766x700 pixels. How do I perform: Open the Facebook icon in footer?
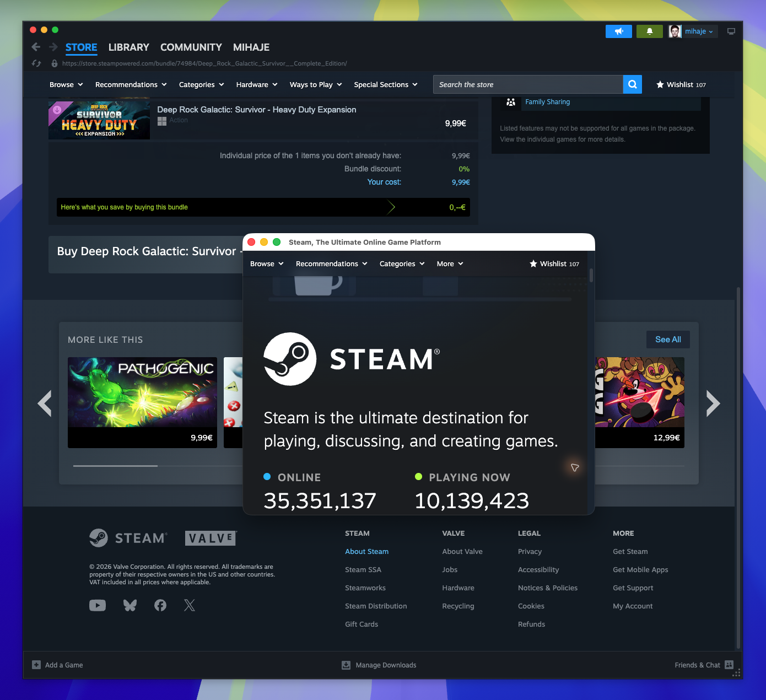coord(160,605)
